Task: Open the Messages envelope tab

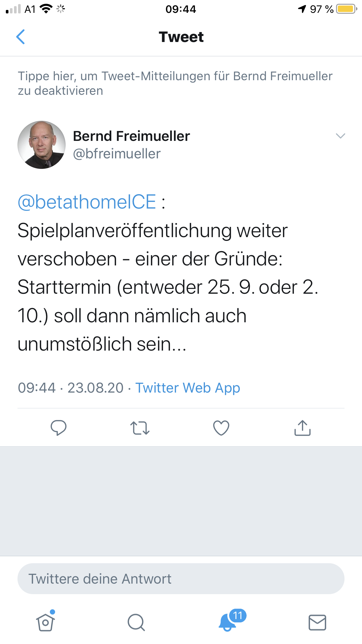Action: coord(317,622)
